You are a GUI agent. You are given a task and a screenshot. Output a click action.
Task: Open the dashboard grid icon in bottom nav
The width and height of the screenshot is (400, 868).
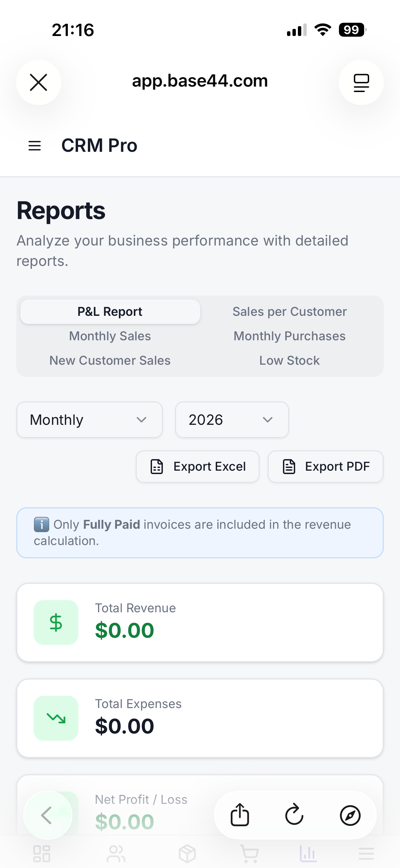coord(42,853)
